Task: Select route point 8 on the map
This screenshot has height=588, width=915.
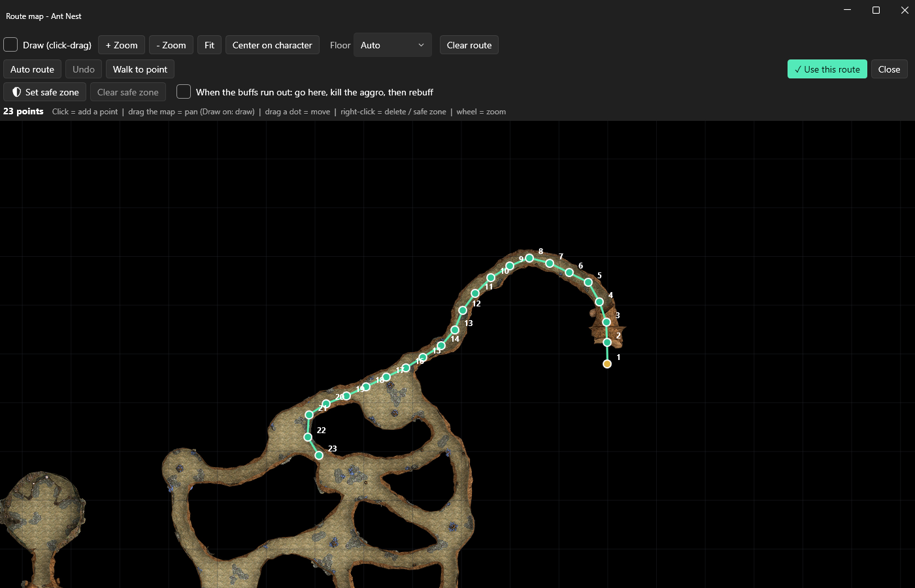Action: (529, 258)
